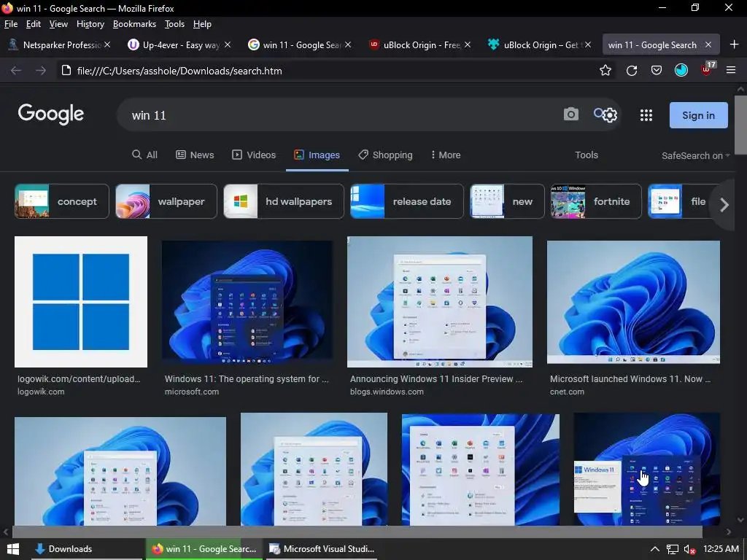Click the horizontal page scrollbar
This screenshot has width=747, height=560.
[357, 532]
